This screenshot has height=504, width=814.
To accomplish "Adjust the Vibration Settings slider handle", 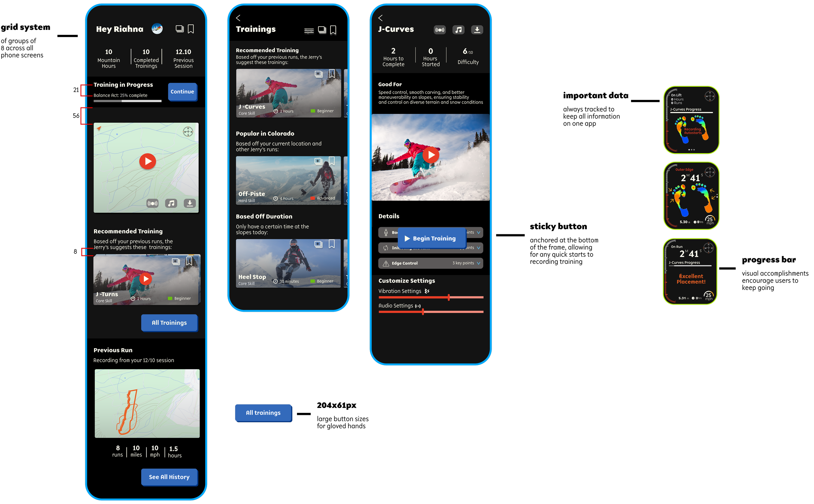I will click(449, 297).
